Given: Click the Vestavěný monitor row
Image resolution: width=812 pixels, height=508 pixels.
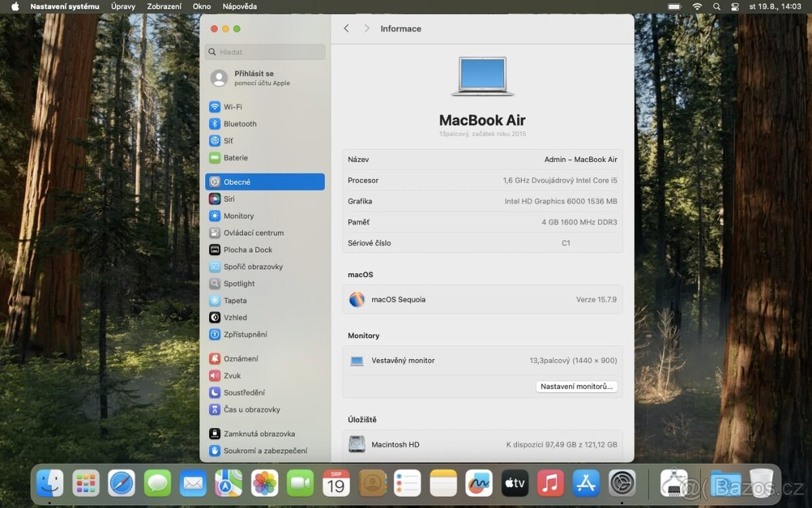Looking at the screenshot, I should [x=482, y=361].
